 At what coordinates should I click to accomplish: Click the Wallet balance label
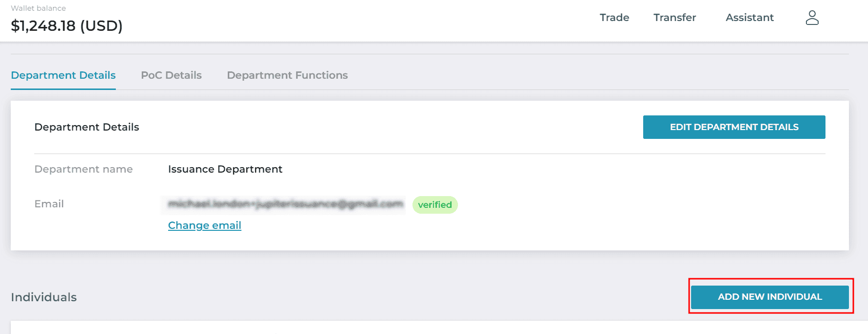(38, 8)
